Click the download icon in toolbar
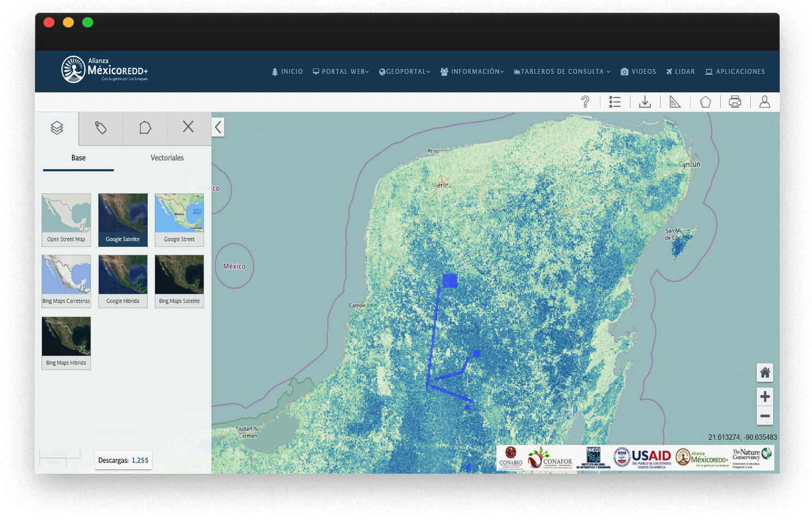Image resolution: width=812 pixels, height=524 pixels. tap(645, 102)
